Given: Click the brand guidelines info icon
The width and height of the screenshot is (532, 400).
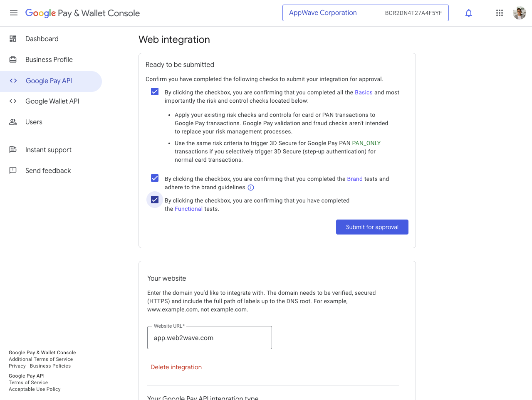Looking at the screenshot, I should (x=251, y=188).
